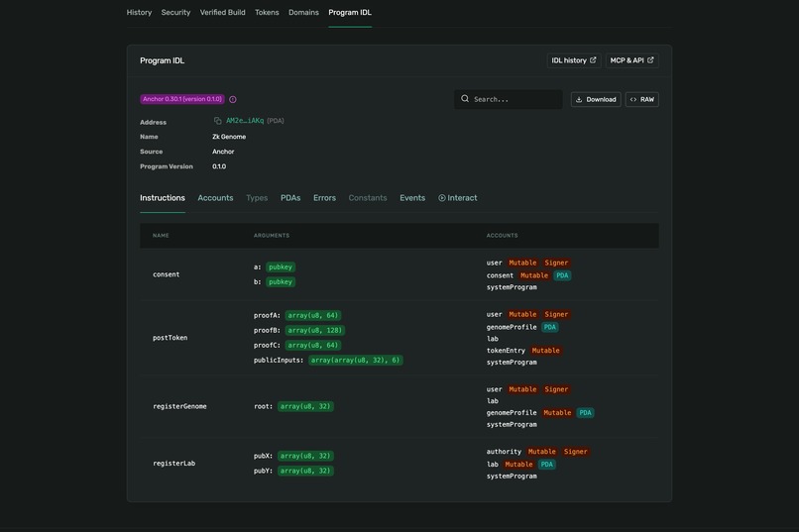
Task: Click the NAME column header
Action: (x=161, y=235)
